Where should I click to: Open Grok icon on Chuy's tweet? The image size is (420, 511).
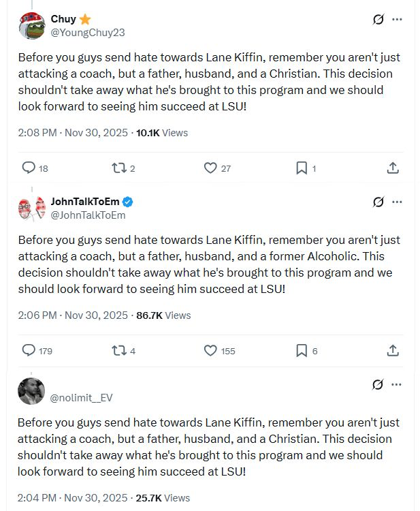click(378, 20)
